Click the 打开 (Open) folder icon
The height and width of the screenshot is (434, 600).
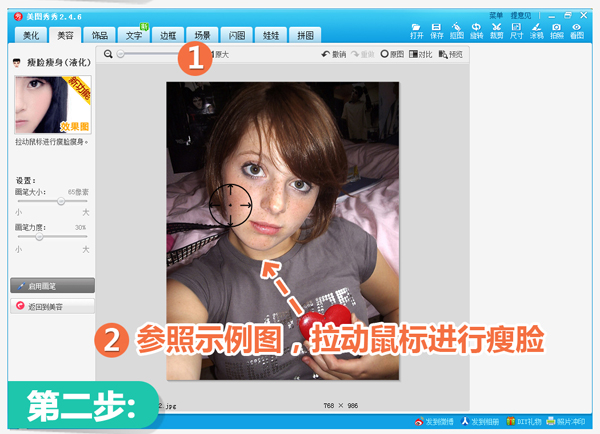[x=416, y=30]
